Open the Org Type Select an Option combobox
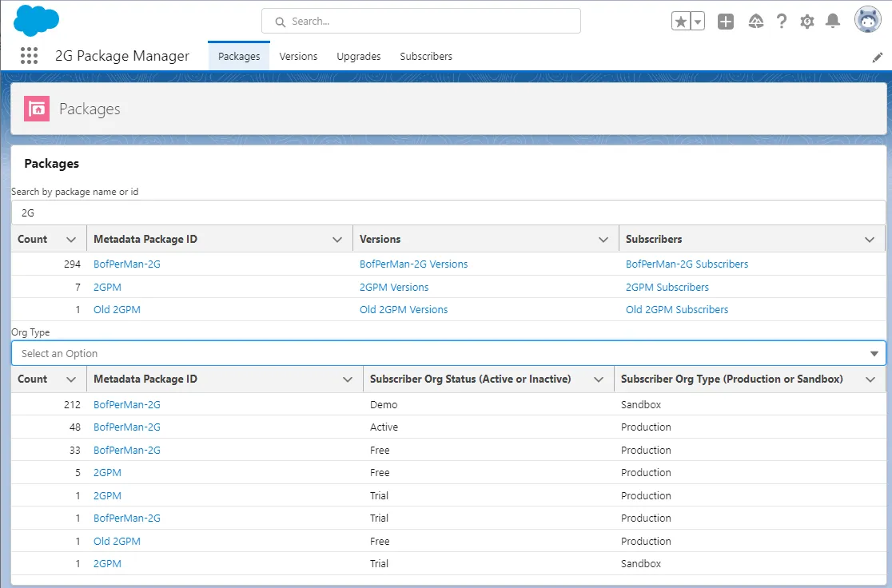The image size is (892, 588). [x=448, y=353]
